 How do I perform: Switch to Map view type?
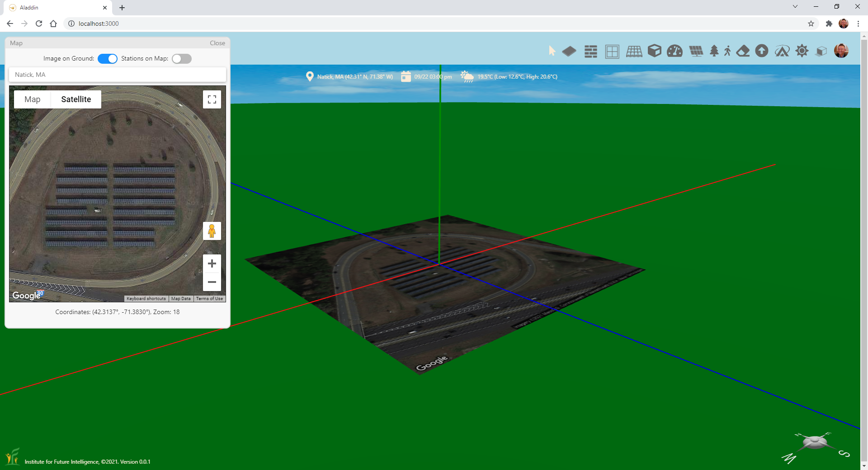(x=32, y=99)
